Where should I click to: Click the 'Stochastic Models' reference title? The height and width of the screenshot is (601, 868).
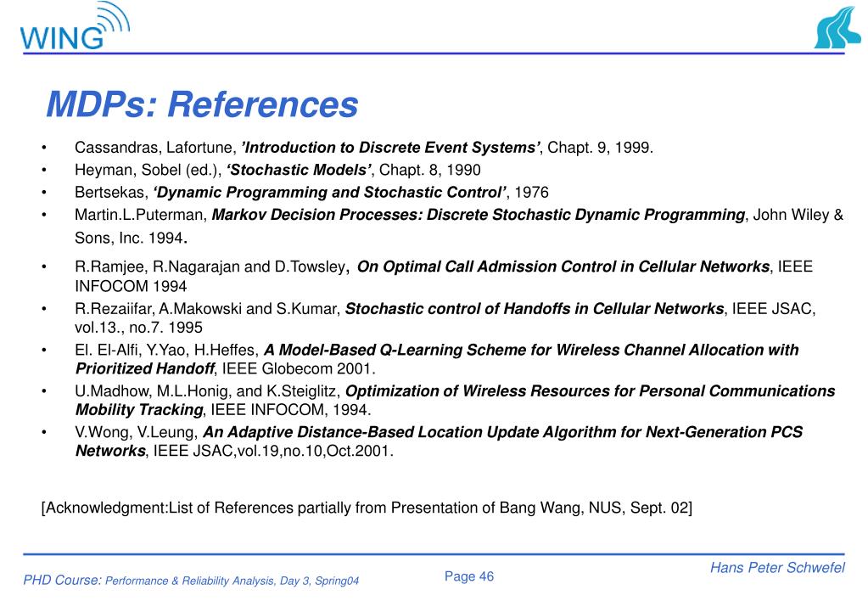pyautogui.click(x=299, y=170)
